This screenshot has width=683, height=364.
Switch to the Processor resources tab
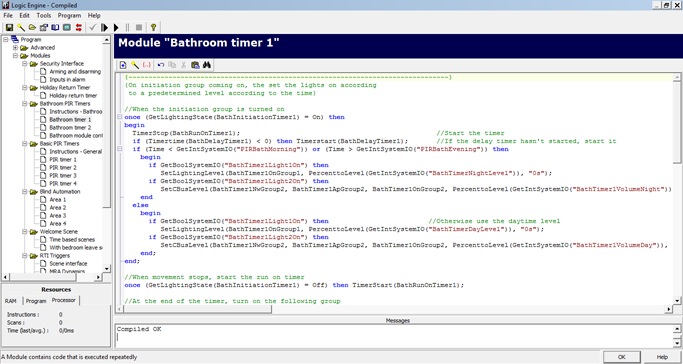click(64, 300)
